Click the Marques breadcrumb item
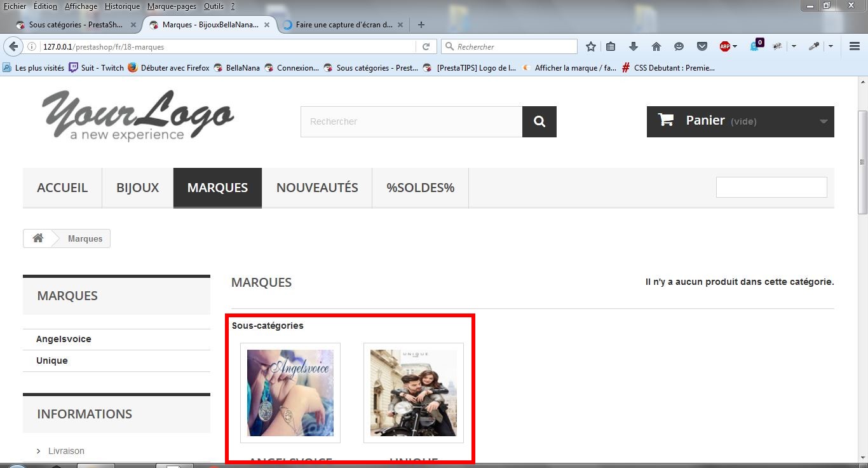 tap(85, 238)
